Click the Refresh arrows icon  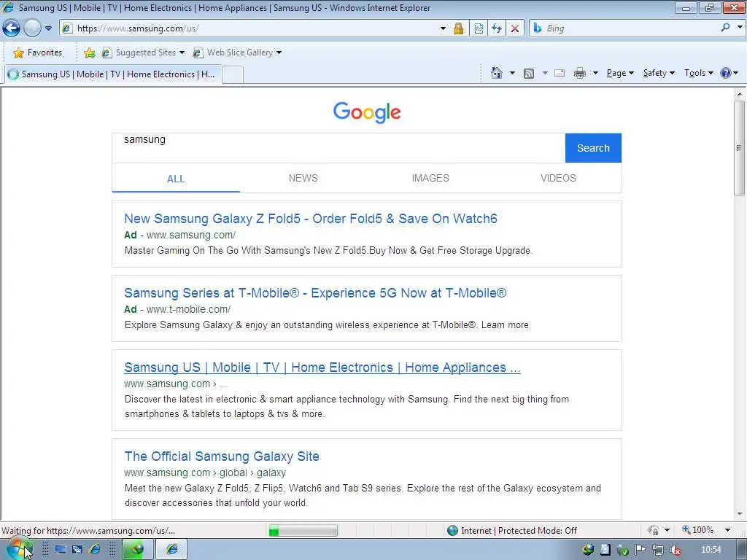point(496,28)
